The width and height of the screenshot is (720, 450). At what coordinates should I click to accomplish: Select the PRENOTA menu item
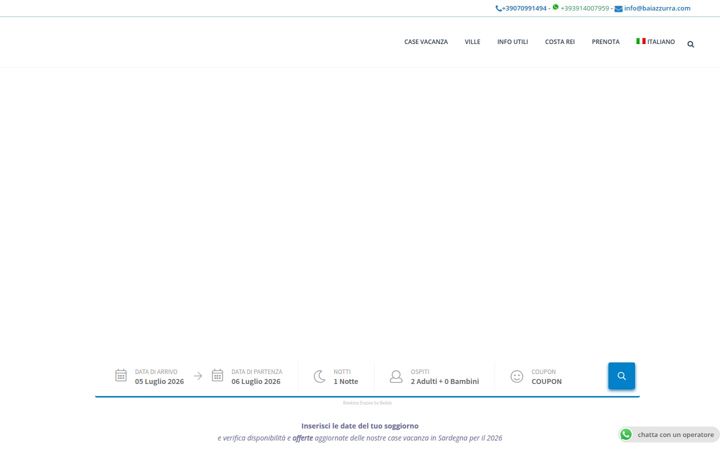605,42
